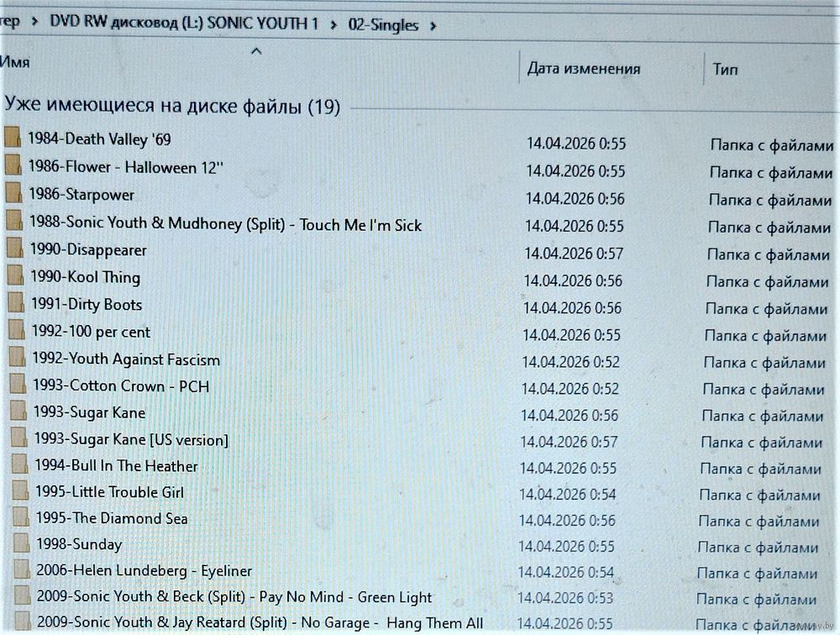Image resolution: width=840 pixels, height=635 pixels.
Task: Click the folder icon for 1994-Bull In The Heather
Action: pyautogui.click(x=20, y=465)
